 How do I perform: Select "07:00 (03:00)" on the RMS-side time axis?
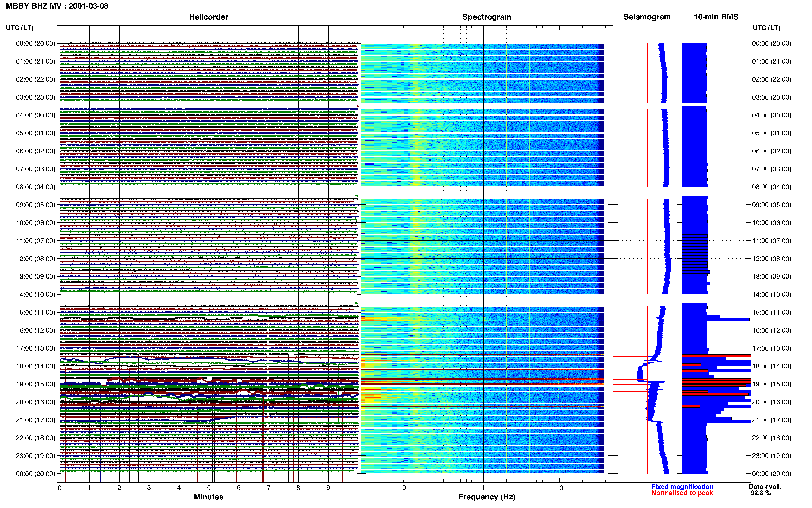(x=772, y=169)
